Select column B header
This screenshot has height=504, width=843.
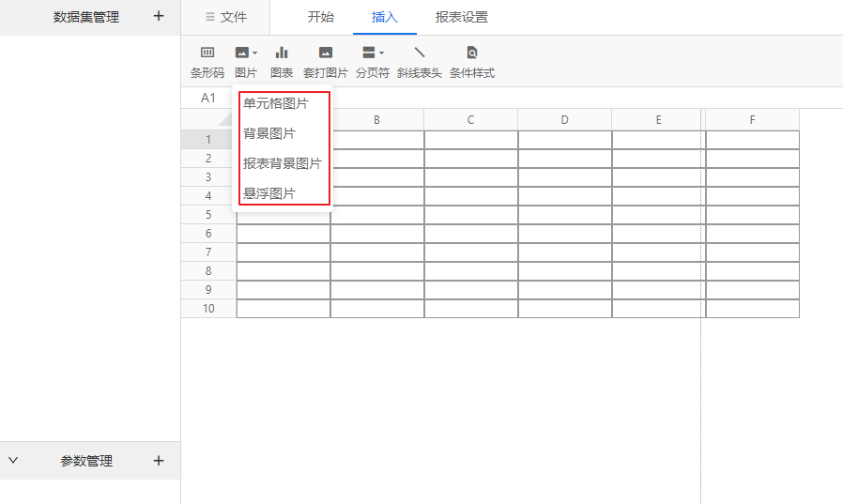(376, 120)
